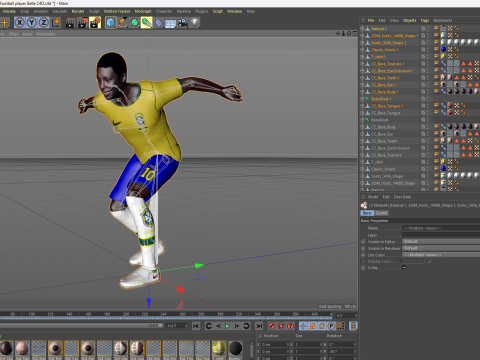Screen dimensions: 480x360
Task: Add a Light object
Action: click(195, 23)
